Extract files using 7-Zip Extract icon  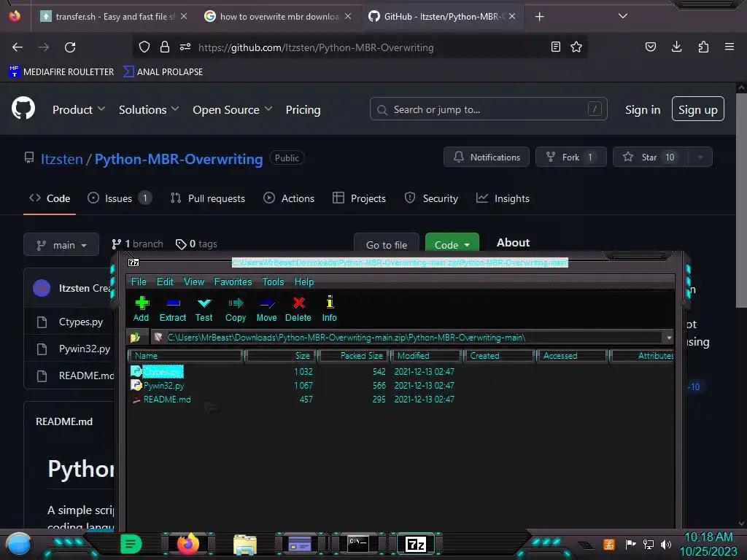(x=172, y=309)
